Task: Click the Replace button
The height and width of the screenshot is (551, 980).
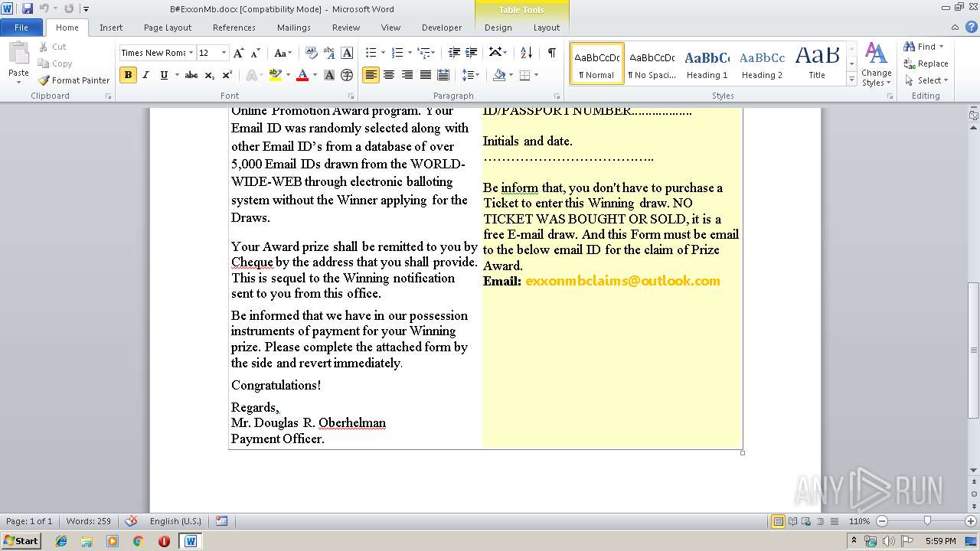Action: click(926, 64)
